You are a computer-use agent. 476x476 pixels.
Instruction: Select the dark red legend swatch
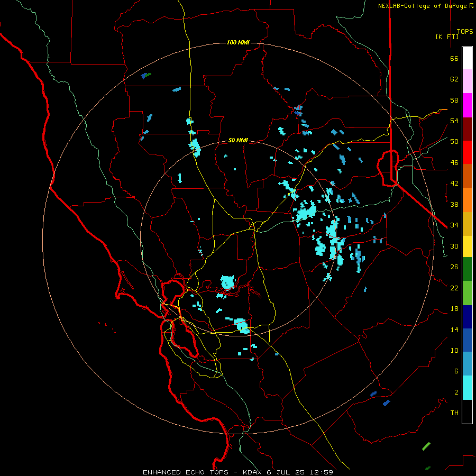[x=467, y=129]
